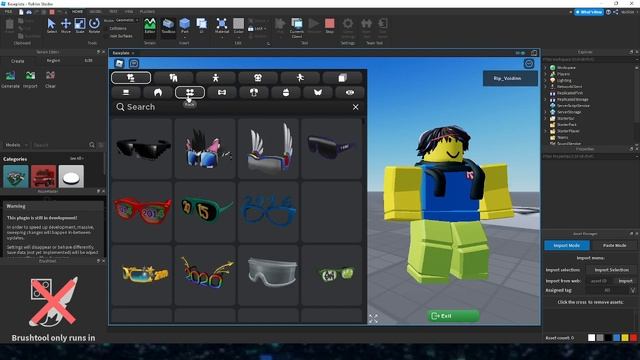Equip the clear safety goggles
The width and height of the screenshot is (640, 360).
point(268,275)
